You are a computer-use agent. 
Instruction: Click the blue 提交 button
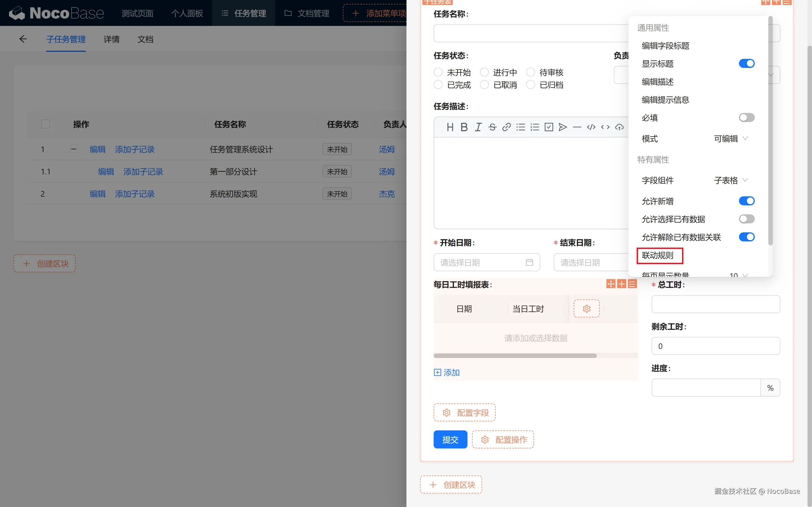point(450,439)
